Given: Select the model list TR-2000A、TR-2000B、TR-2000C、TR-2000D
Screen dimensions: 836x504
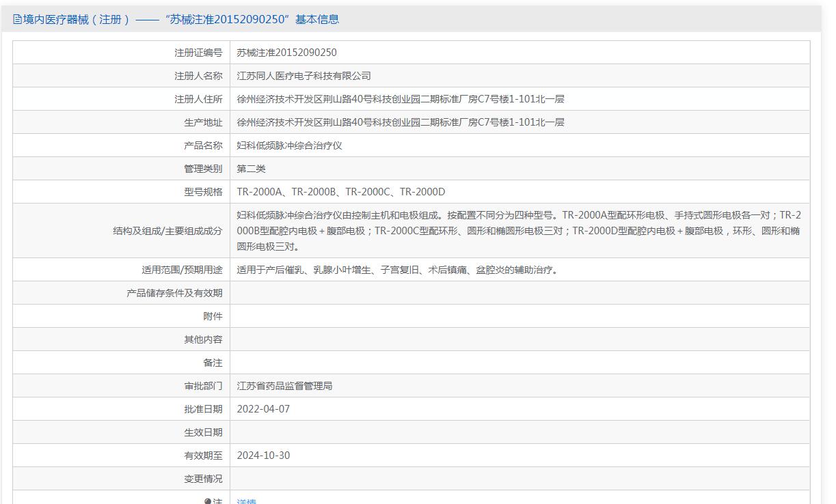Looking at the screenshot, I should (x=341, y=192).
